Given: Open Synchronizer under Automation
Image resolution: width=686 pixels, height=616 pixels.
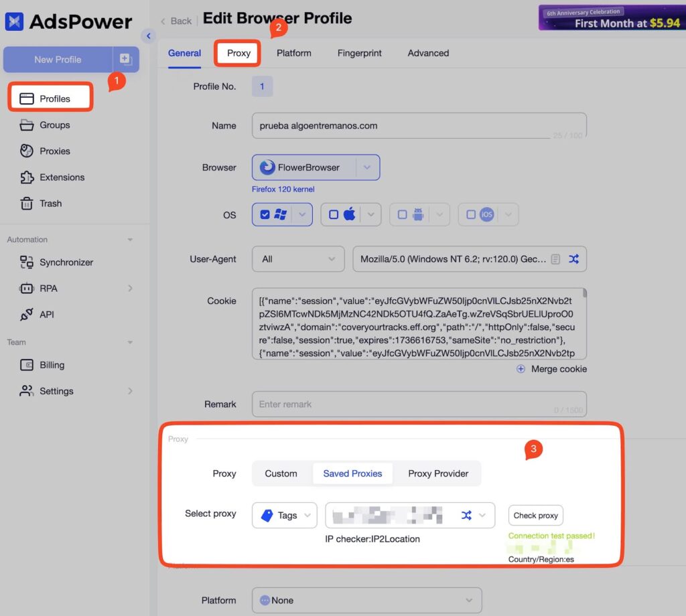Looking at the screenshot, I should [x=66, y=262].
